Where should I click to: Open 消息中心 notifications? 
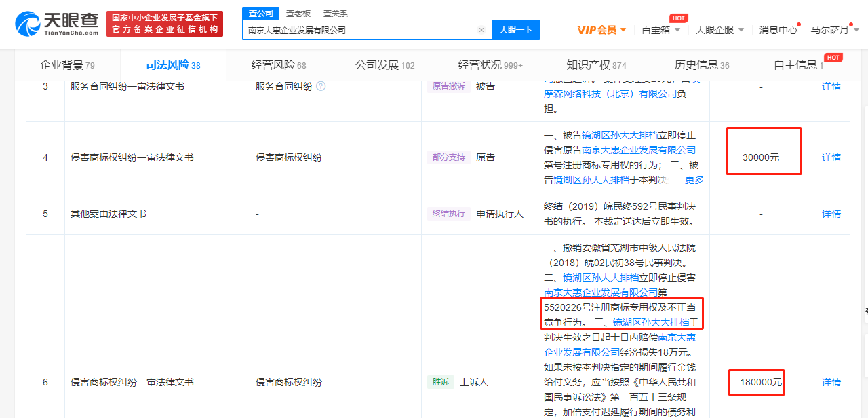[x=778, y=30]
